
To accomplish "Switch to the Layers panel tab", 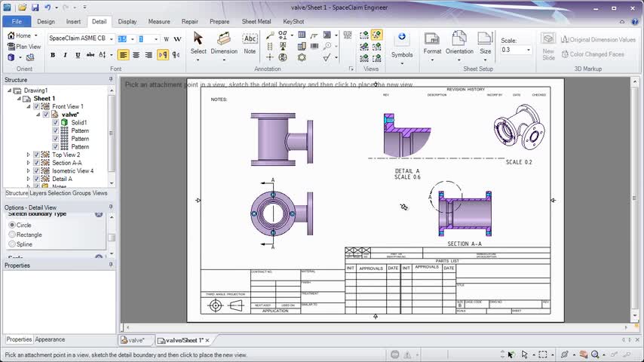I will 38,193.
